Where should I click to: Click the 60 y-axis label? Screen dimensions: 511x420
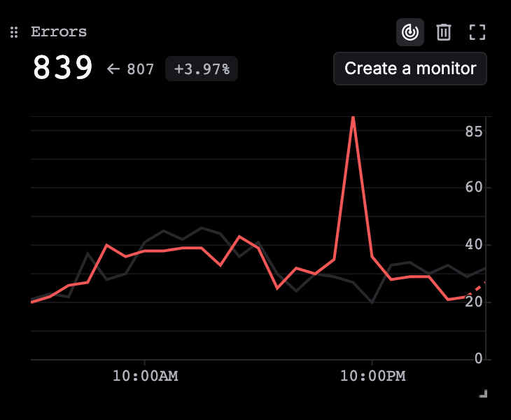click(x=473, y=188)
